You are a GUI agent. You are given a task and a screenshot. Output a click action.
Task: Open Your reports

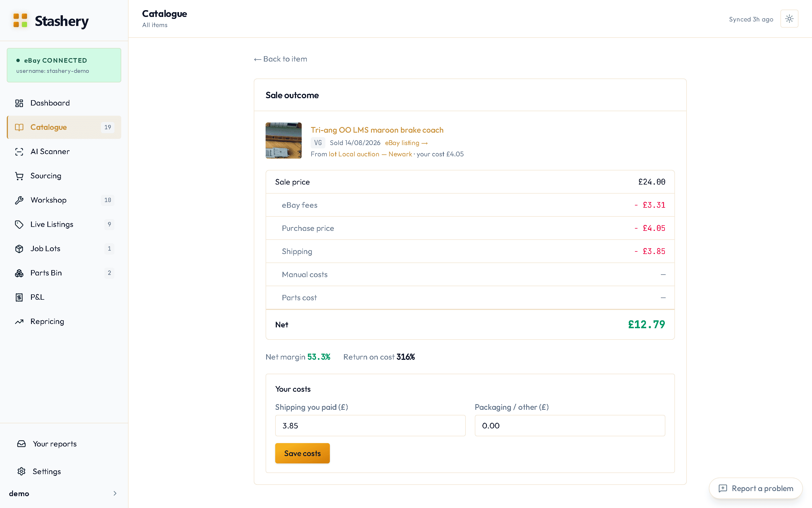click(64, 444)
